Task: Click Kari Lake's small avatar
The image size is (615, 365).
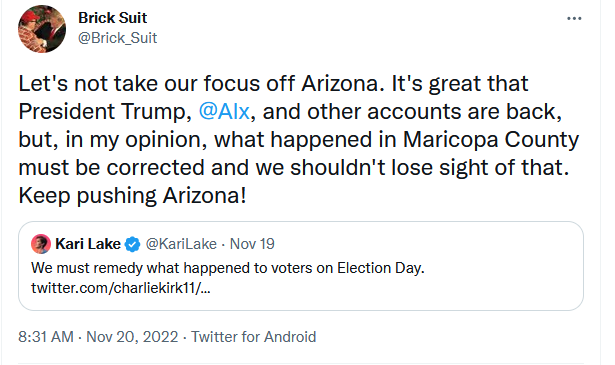Action: [x=41, y=244]
